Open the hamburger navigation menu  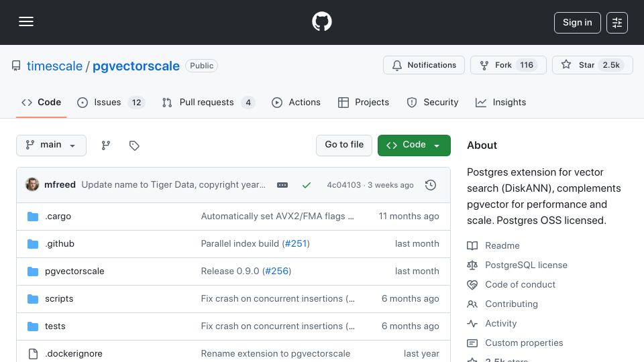coord(26,21)
